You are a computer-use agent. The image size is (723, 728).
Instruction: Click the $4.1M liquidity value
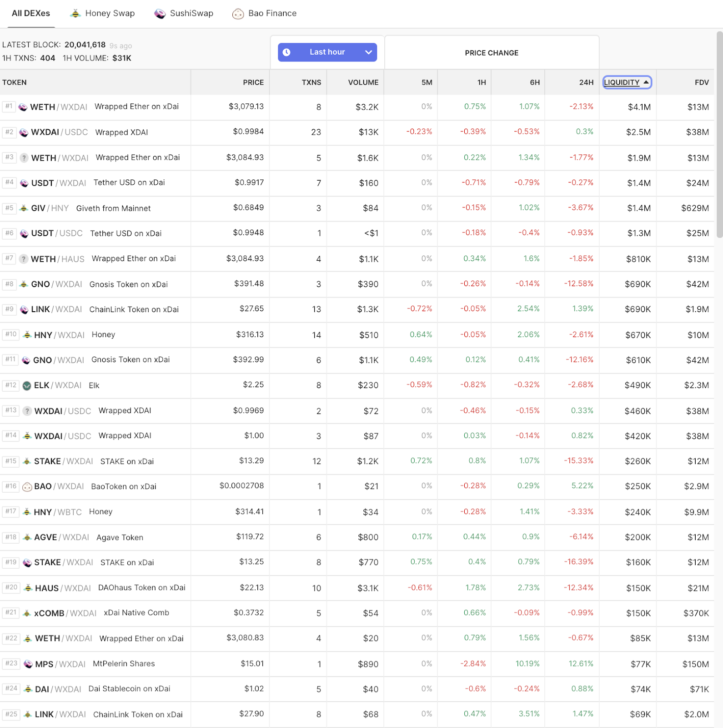(x=639, y=107)
